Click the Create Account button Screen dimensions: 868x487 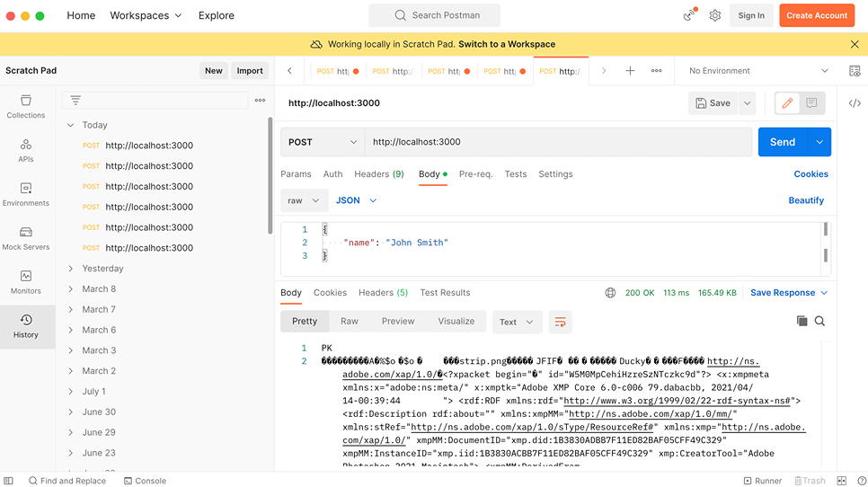click(x=817, y=15)
